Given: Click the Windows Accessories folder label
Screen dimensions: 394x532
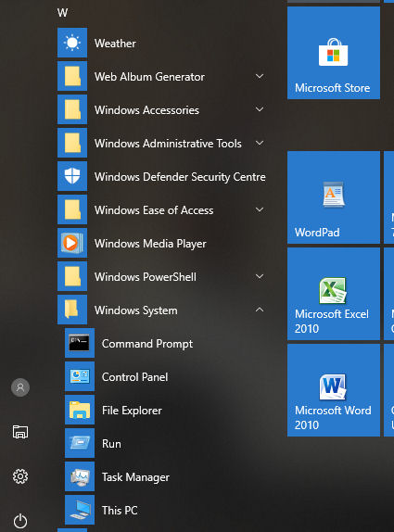Looking at the screenshot, I should [146, 110].
